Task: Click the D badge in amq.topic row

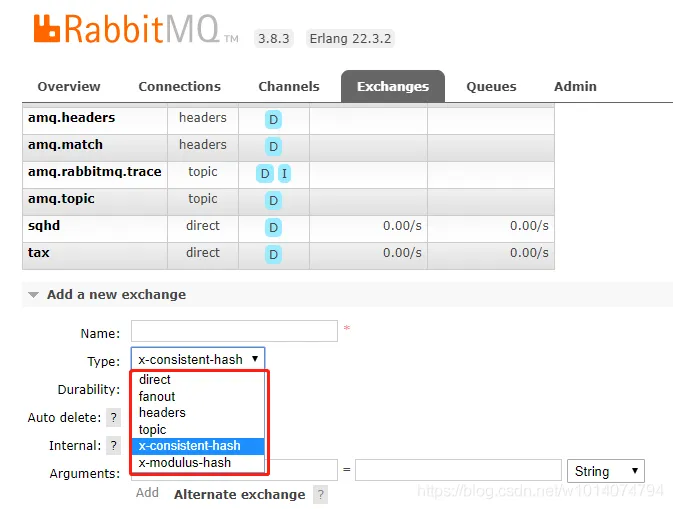Action: [273, 201]
